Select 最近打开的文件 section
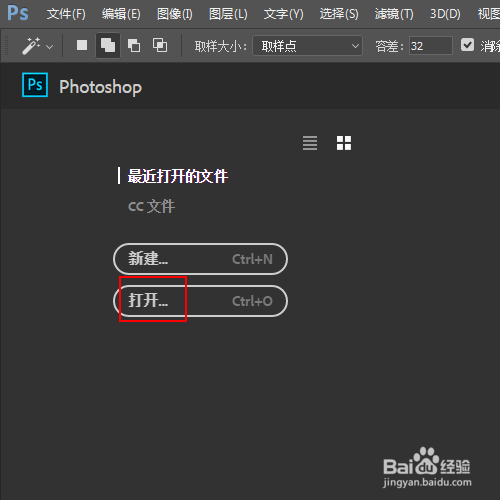This screenshot has width=500, height=500. (x=178, y=176)
